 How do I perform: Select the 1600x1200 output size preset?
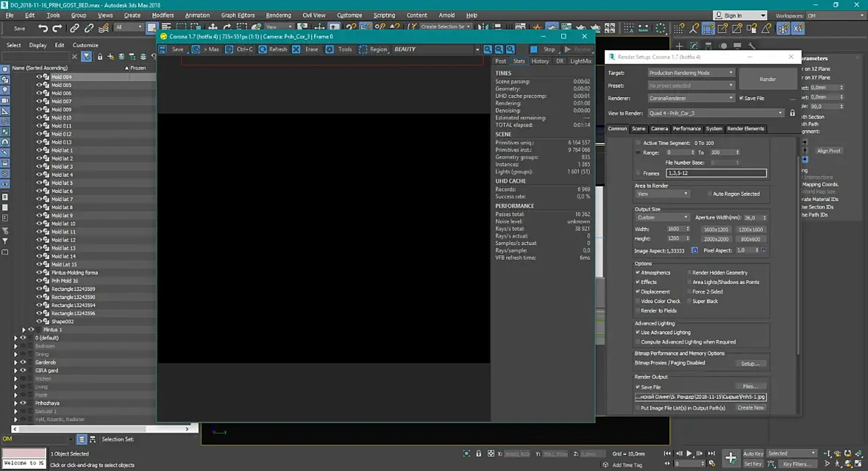(715, 230)
